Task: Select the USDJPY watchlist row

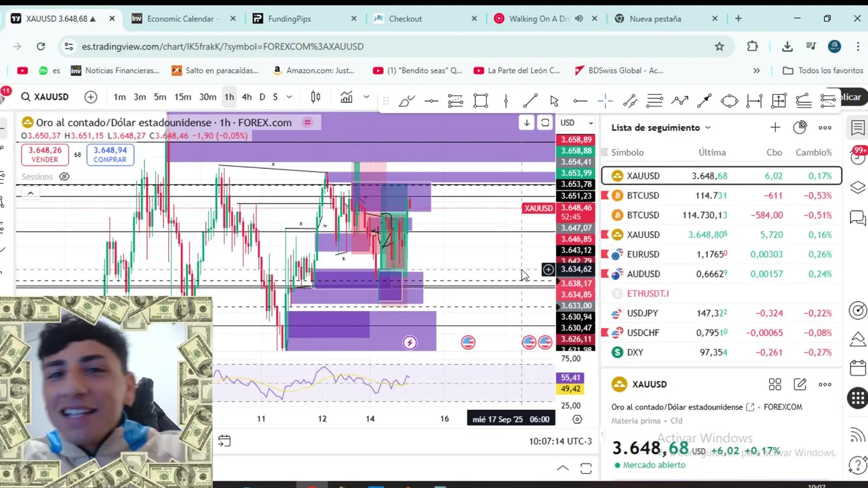Action: [x=722, y=313]
